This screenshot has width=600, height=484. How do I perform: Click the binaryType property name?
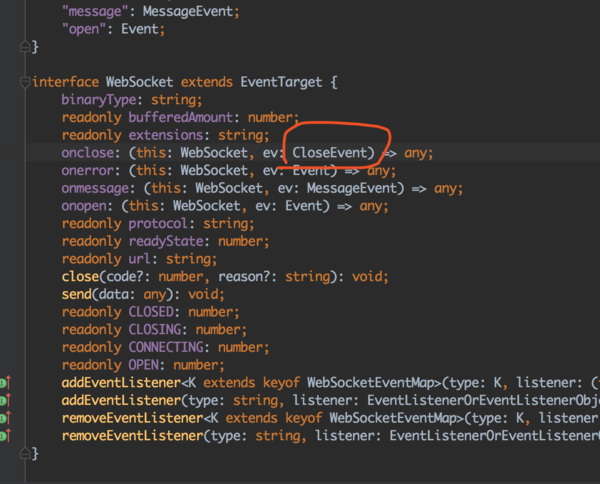click(99, 100)
